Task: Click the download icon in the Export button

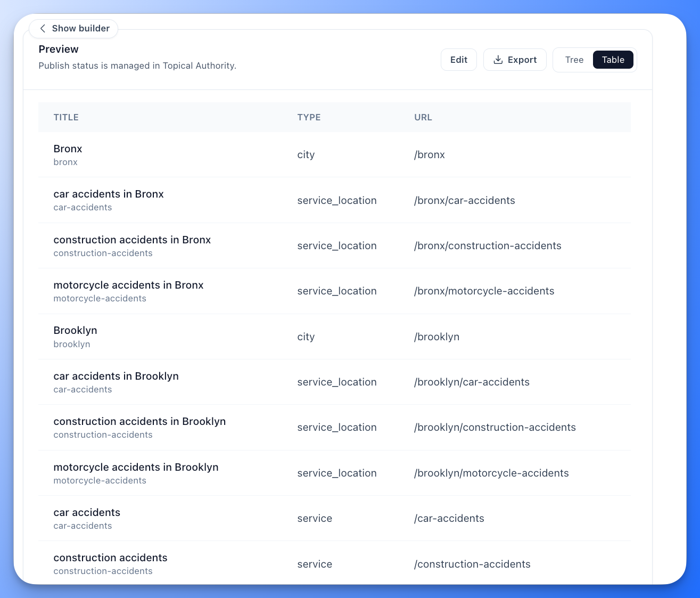Action: pos(499,60)
